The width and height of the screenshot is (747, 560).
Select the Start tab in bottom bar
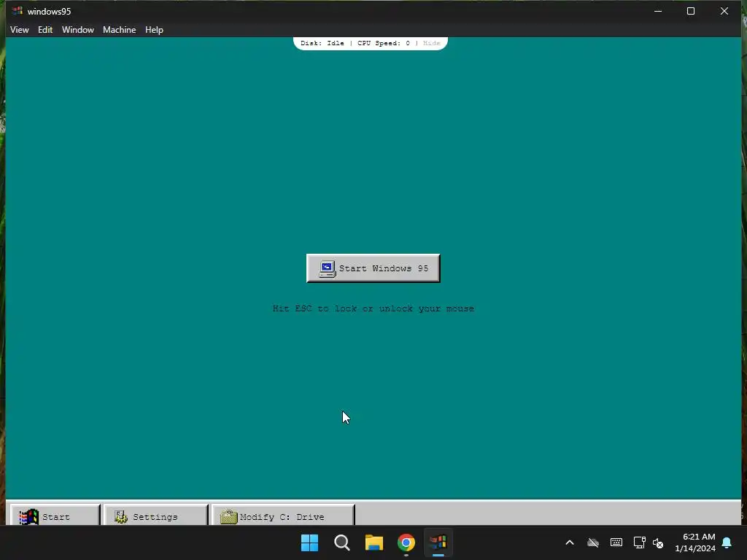tap(55, 515)
